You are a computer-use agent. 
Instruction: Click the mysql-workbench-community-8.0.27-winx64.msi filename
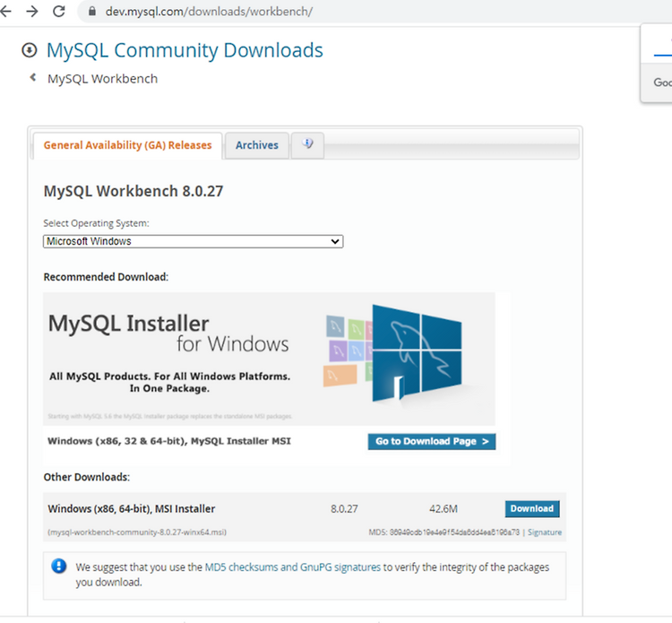coord(137,532)
